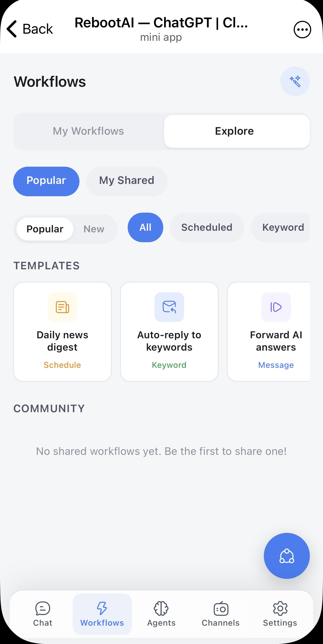Tap the magic wand create icon

coord(295,81)
